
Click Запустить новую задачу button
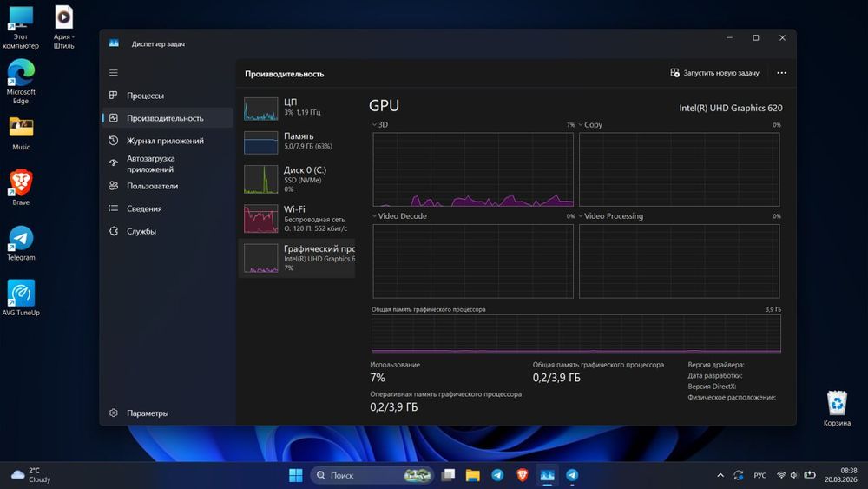(714, 73)
